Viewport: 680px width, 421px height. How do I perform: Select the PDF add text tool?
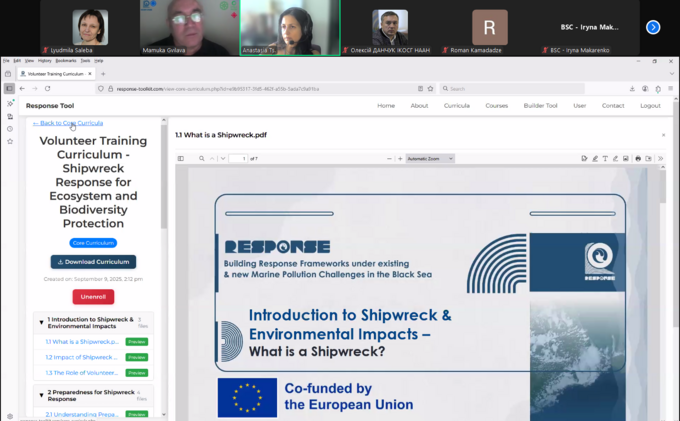coord(605,159)
